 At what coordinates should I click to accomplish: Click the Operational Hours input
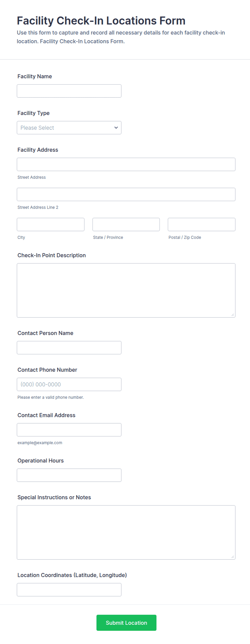pos(69,475)
